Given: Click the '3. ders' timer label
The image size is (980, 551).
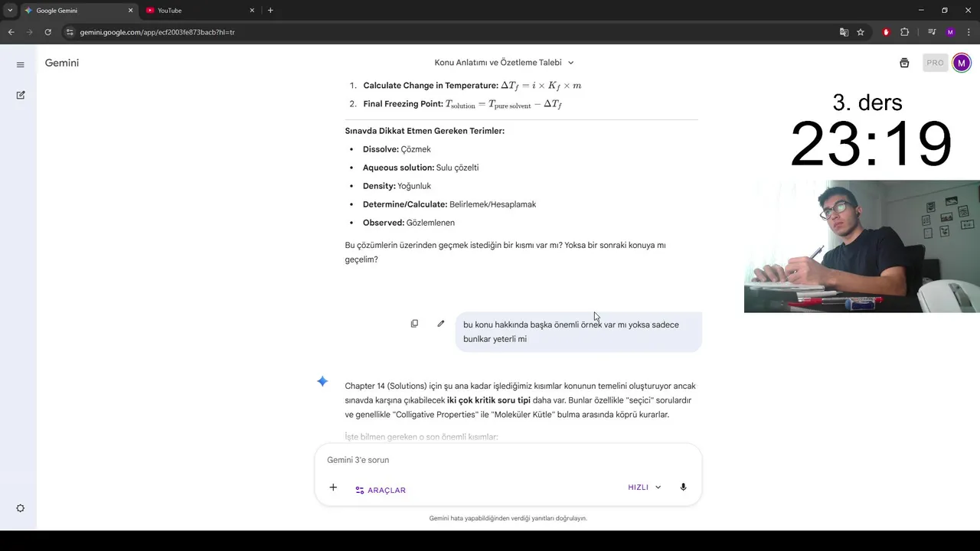Looking at the screenshot, I should pyautogui.click(x=867, y=103).
